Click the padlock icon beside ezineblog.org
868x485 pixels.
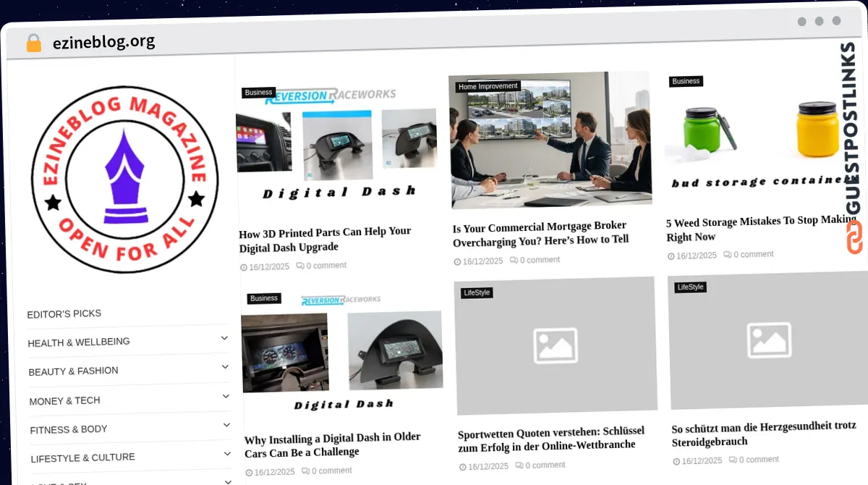click(33, 43)
